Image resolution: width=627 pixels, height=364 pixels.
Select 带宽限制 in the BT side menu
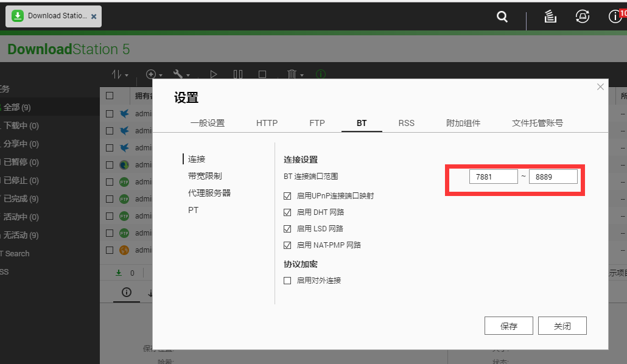[205, 176]
